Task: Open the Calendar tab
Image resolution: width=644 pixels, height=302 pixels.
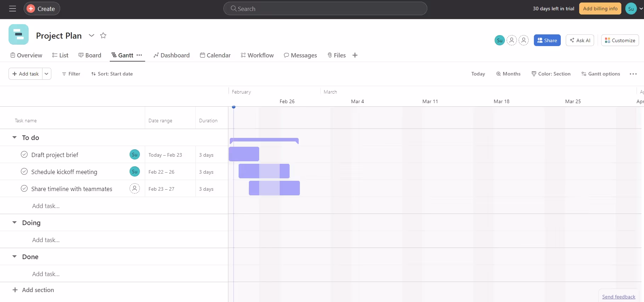Action: 215,55
